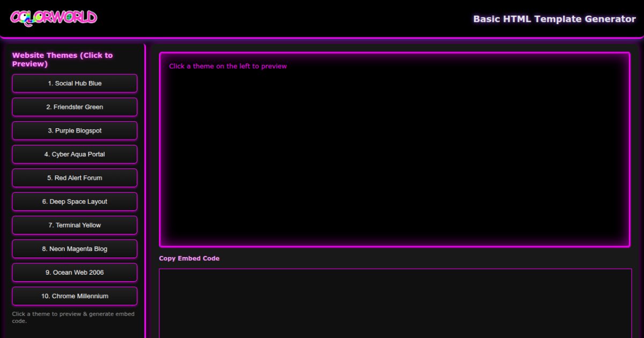Choose the Deep Space Layout theme
644x338 pixels.
[75, 201]
